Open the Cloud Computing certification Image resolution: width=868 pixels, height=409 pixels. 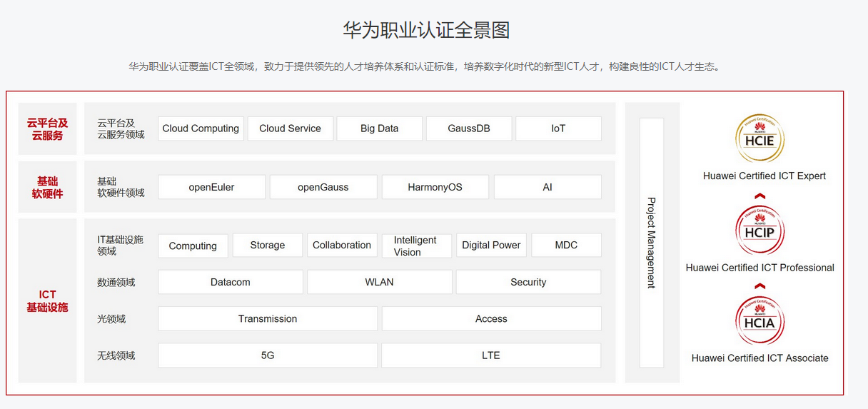(x=201, y=128)
